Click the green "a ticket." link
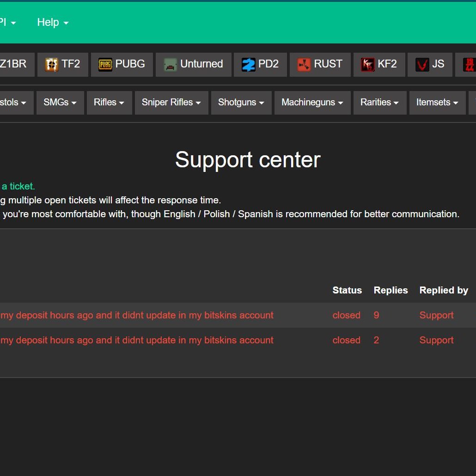 [18, 186]
